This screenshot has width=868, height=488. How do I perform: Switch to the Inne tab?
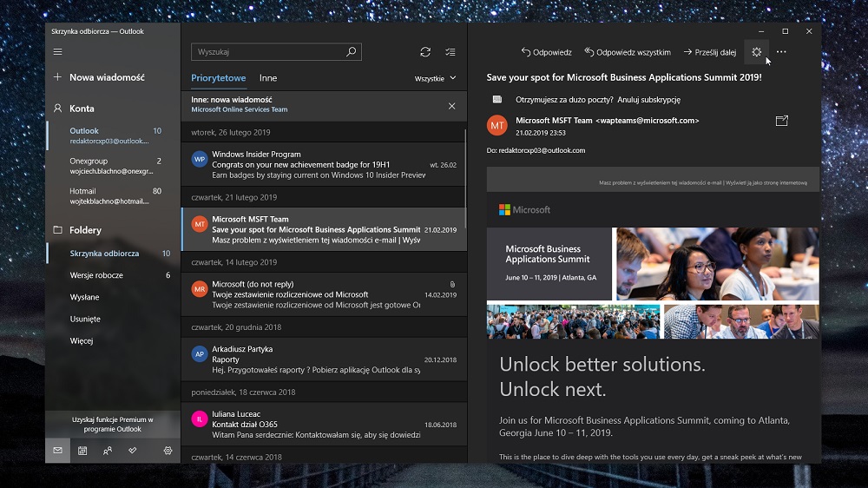pos(268,78)
